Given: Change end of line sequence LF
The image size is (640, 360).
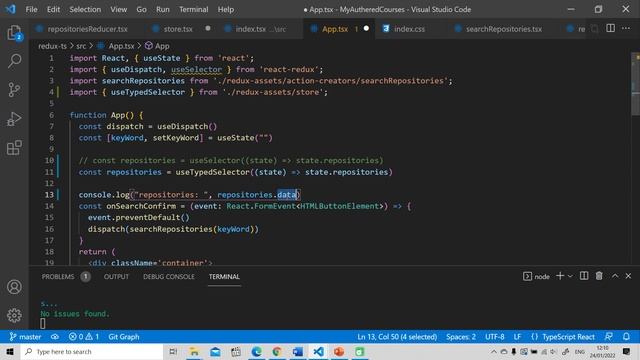Looking at the screenshot, I should coord(517,337).
